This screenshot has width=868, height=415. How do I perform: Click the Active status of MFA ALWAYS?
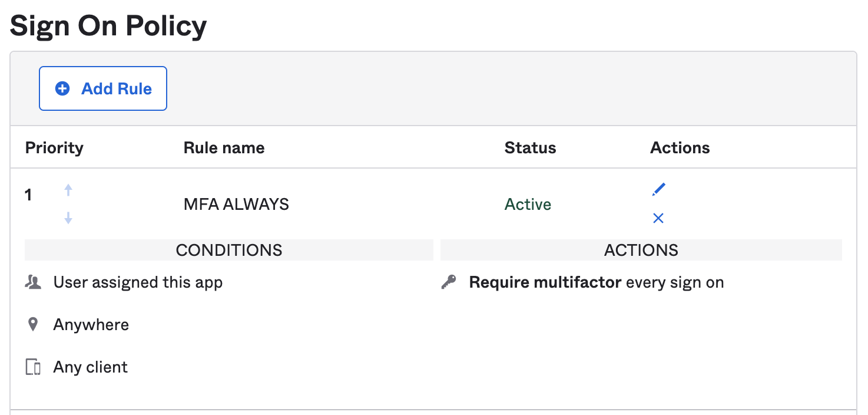click(x=527, y=204)
